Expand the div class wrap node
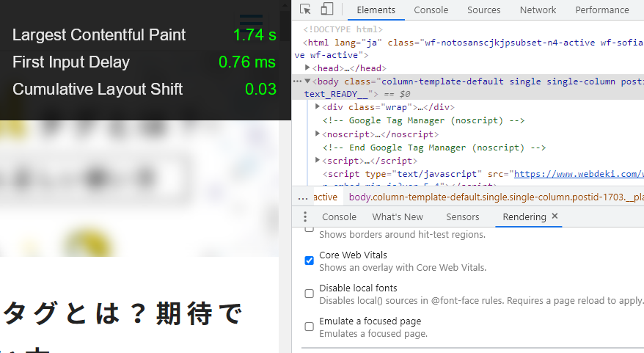The height and width of the screenshot is (353, 644). coord(318,108)
